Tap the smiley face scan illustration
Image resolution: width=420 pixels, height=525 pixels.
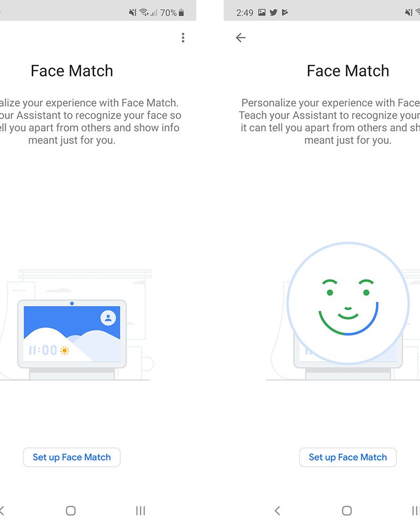[348, 303]
